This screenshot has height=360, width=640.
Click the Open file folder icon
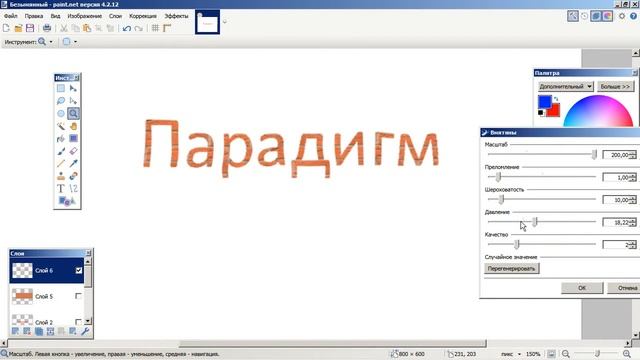18,28
